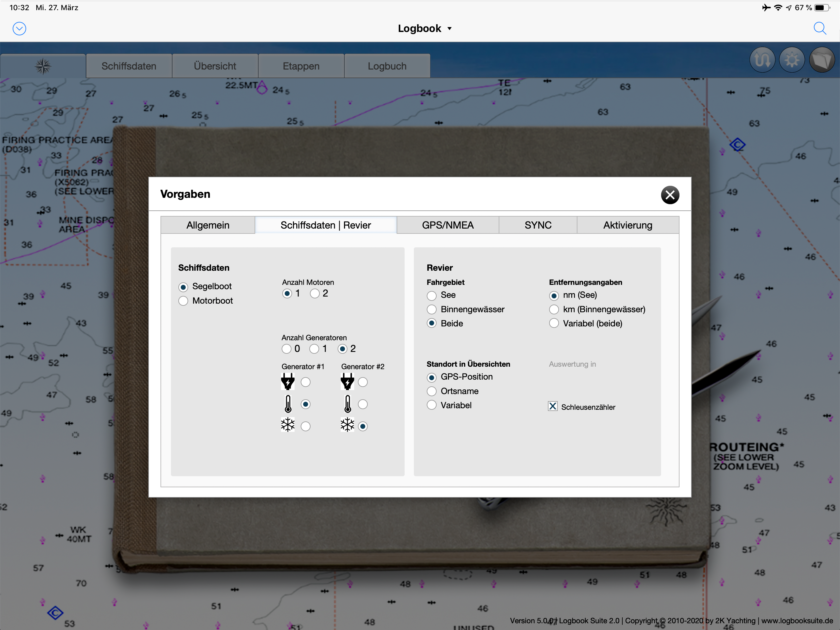The height and width of the screenshot is (630, 840).
Task: Click Generator #1 thermometer icon
Action: (x=288, y=404)
